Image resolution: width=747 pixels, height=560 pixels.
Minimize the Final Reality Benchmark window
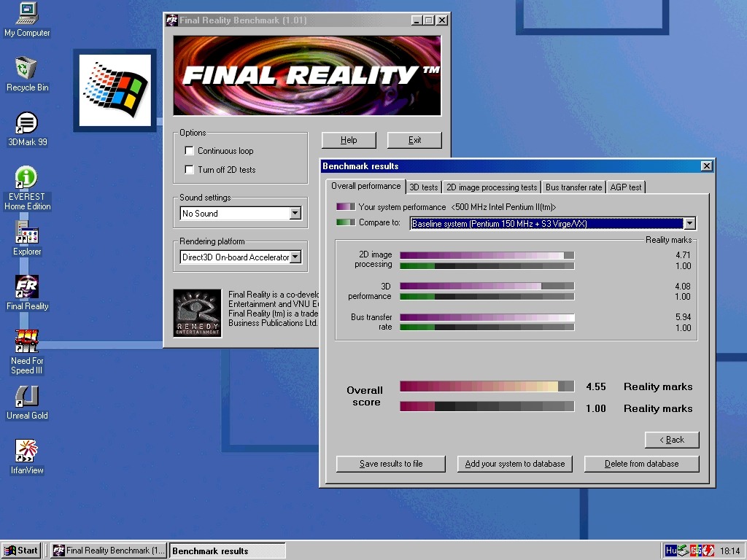click(417, 20)
